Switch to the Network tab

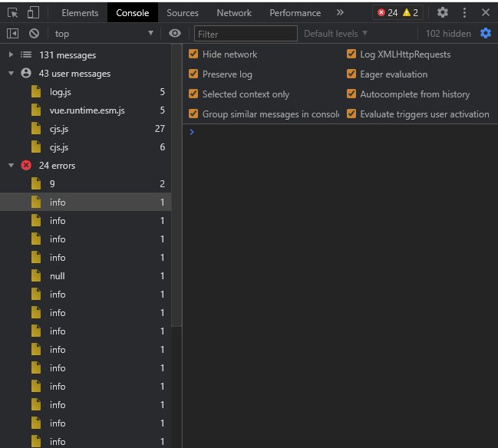pyautogui.click(x=234, y=13)
